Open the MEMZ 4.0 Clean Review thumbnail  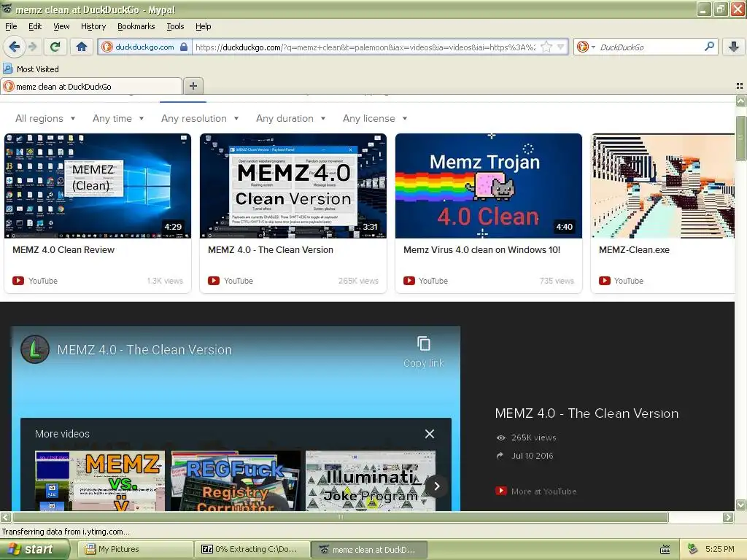pyautogui.click(x=98, y=186)
